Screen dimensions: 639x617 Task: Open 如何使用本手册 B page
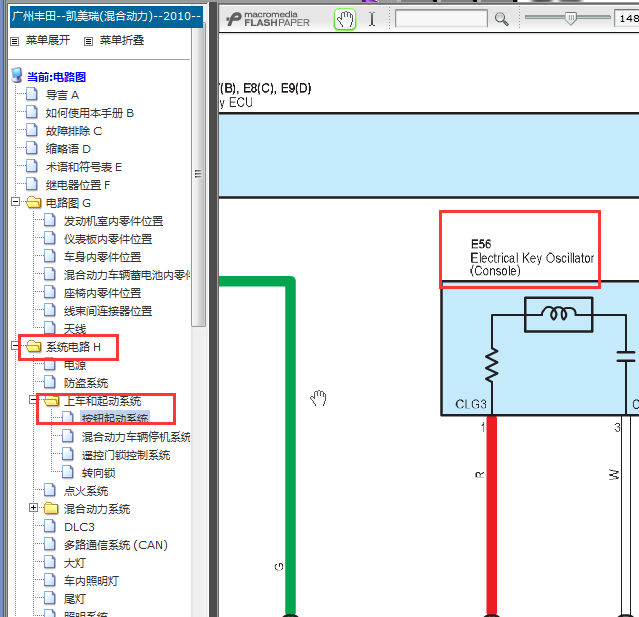click(x=90, y=113)
